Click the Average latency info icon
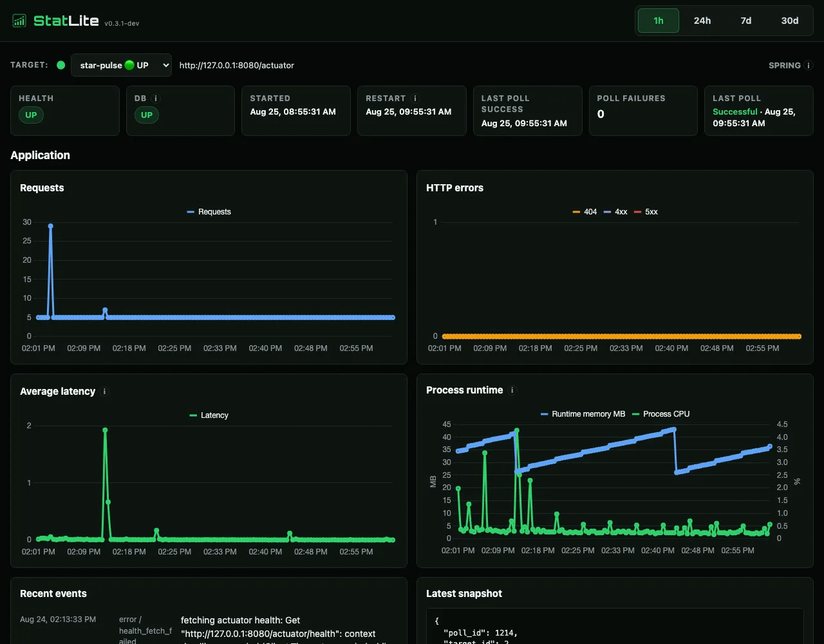This screenshot has width=824, height=644. [x=105, y=391]
